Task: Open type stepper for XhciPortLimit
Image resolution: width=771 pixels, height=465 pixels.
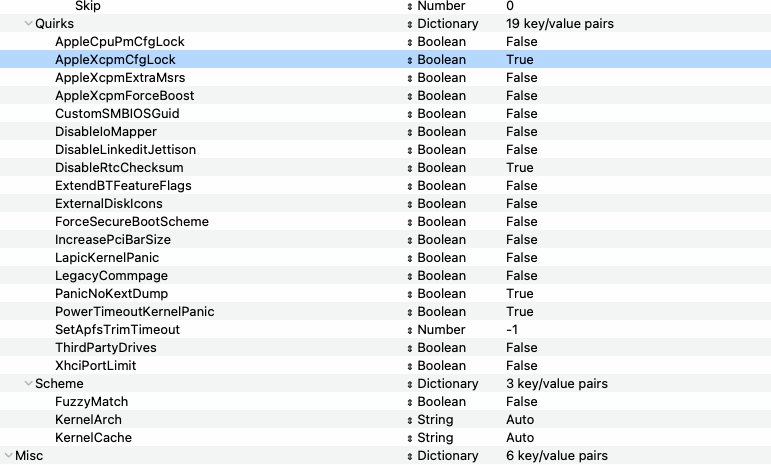Action: tap(410, 366)
